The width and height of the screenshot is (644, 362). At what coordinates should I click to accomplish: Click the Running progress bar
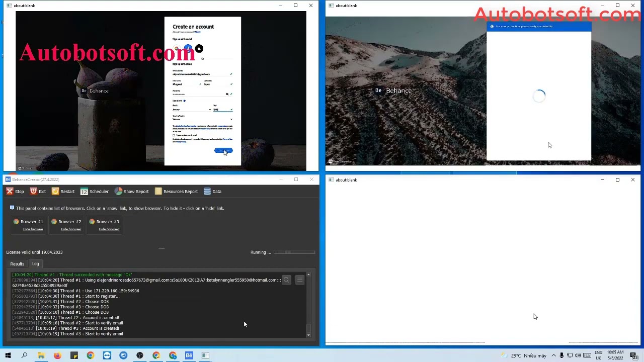coord(294,252)
